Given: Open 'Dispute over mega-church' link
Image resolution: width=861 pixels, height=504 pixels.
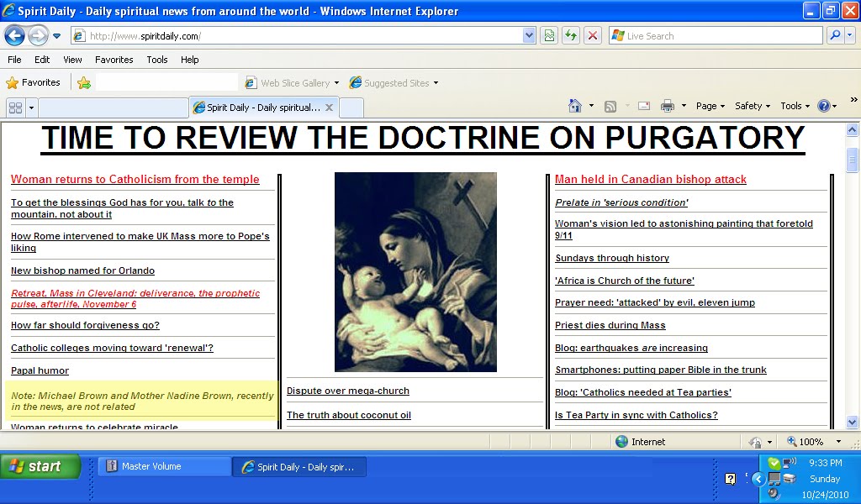Looking at the screenshot, I should point(348,391).
